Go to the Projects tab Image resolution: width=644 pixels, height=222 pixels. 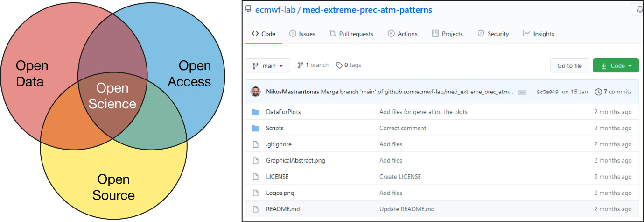click(447, 34)
